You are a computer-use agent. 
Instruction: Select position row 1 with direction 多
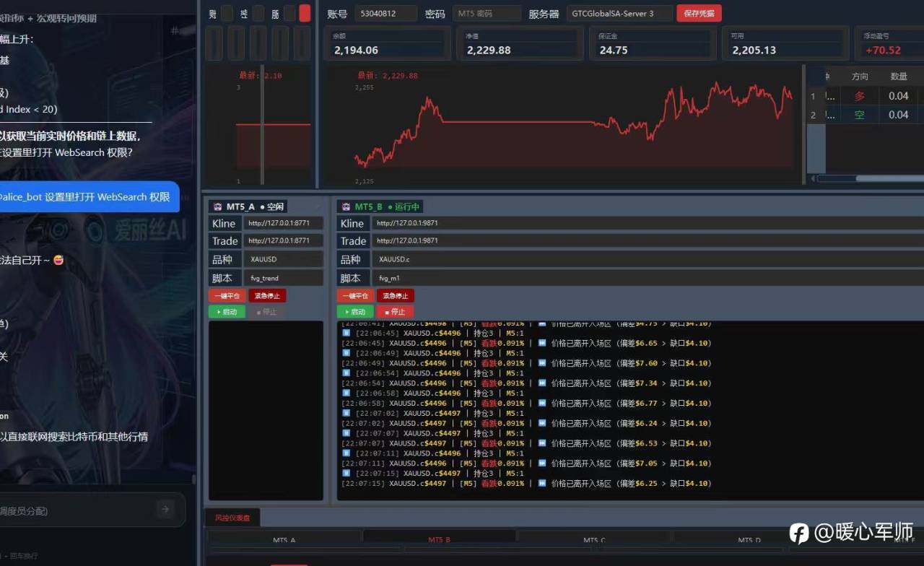[x=865, y=96]
